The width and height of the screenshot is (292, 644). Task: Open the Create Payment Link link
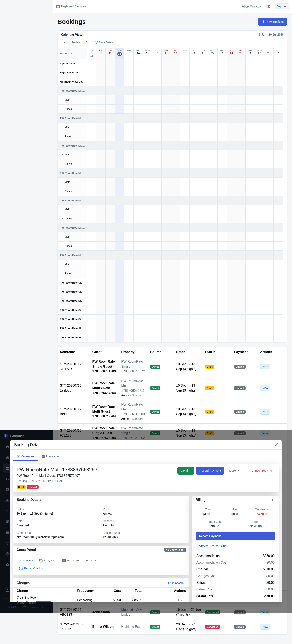click(x=213, y=546)
